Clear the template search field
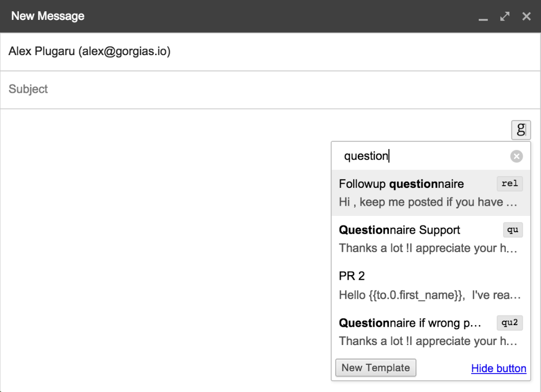 [x=516, y=156]
